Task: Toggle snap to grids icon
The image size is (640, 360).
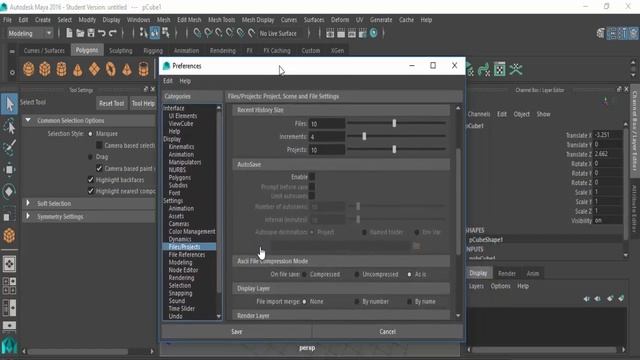Action: click(197, 33)
